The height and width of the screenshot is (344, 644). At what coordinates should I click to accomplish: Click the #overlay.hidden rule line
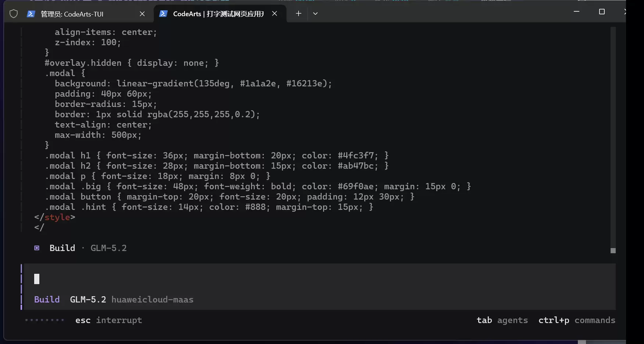(x=132, y=63)
